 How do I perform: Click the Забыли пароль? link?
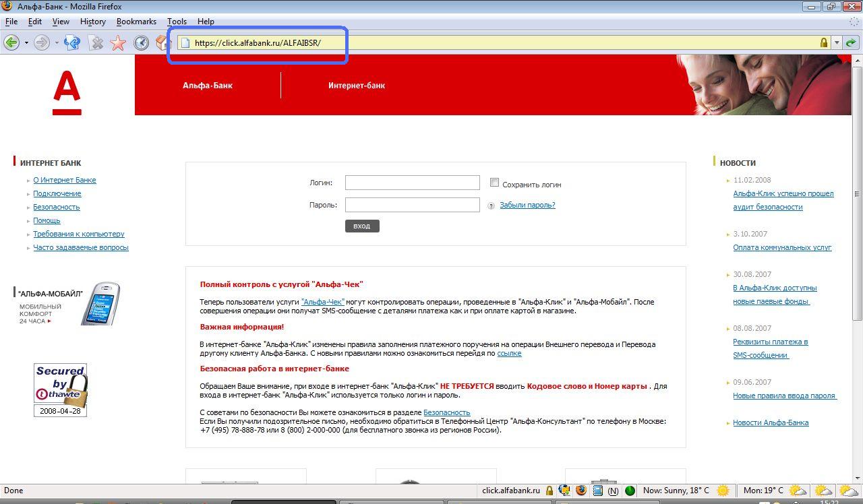(527, 205)
